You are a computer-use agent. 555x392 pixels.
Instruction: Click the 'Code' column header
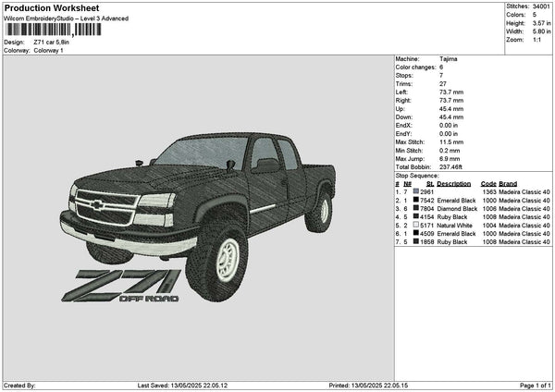tap(488, 184)
